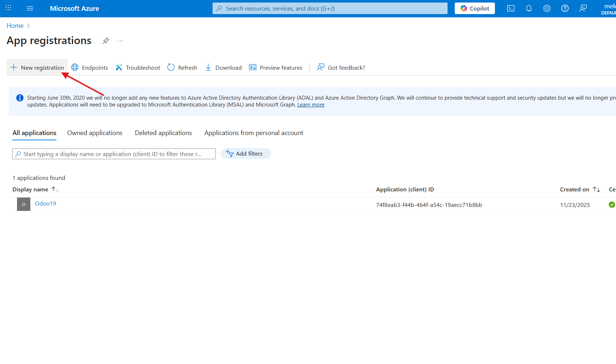Follow the Learn more link
616x364 pixels.
[311, 105]
